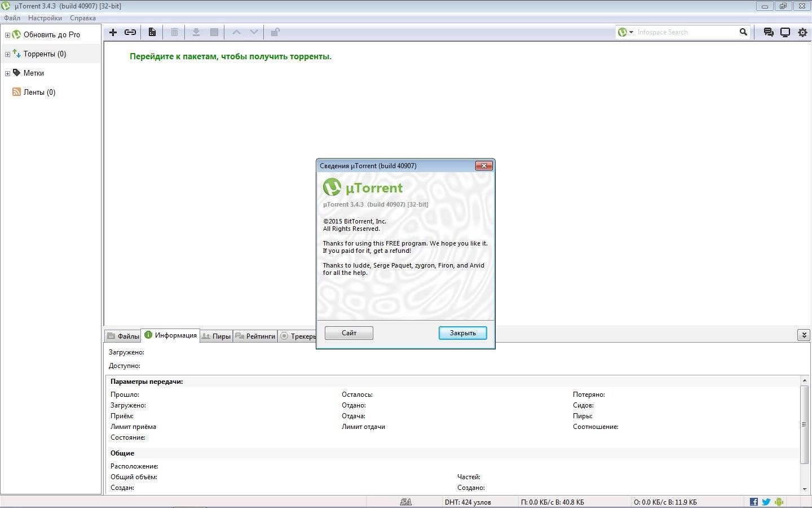Image resolution: width=812 pixels, height=508 pixels.
Task: Move up queue arrow icon
Action: click(x=237, y=32)
